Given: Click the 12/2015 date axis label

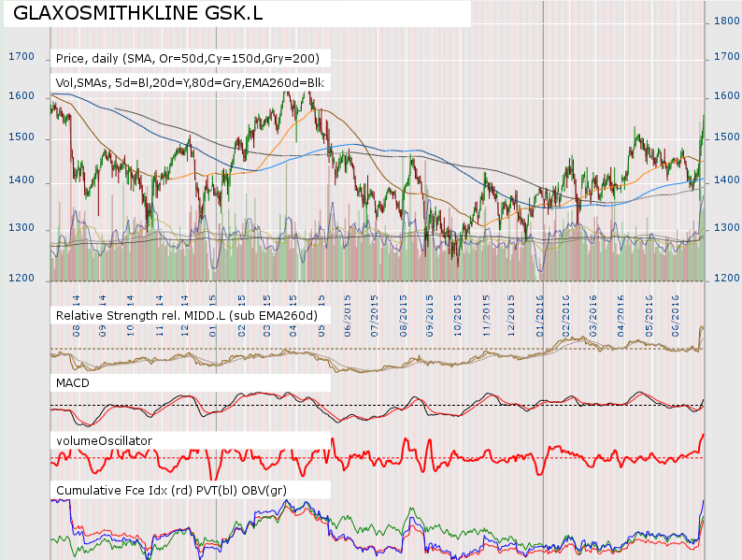Looking at the screenshot, I should coord(510,316).
